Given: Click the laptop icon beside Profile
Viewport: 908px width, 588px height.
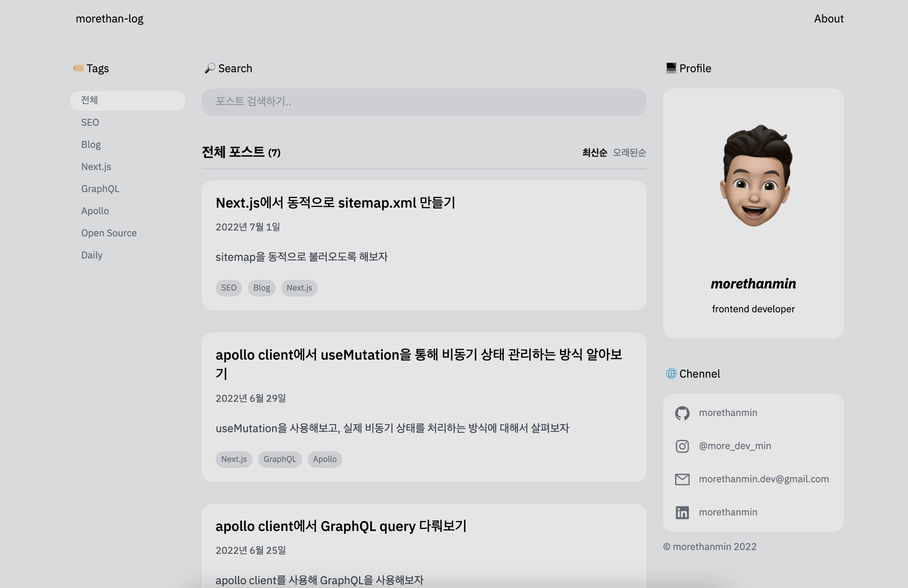Looking at the screenshot, I should click(x=671, y=68).
